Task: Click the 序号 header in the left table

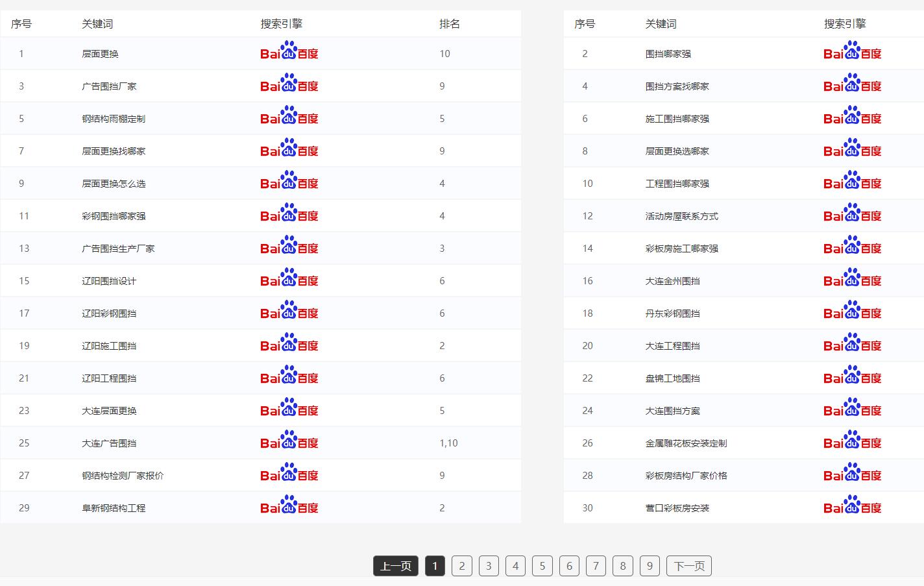Action: (21, 24)
